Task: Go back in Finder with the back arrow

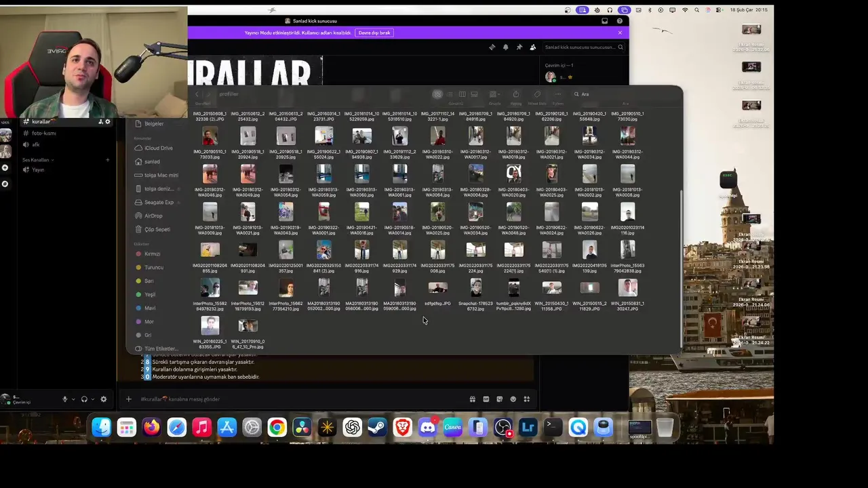Action: pos(197,94)
